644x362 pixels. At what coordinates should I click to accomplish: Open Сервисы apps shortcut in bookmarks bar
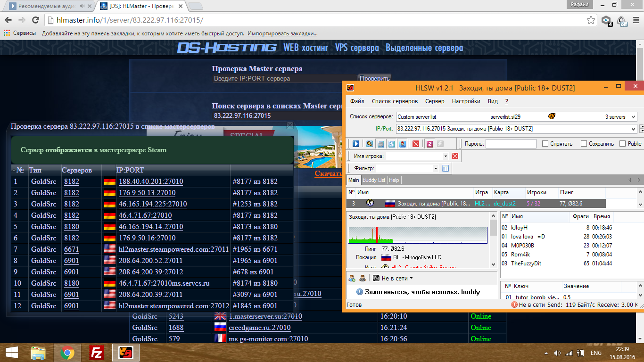click(20, 33)
